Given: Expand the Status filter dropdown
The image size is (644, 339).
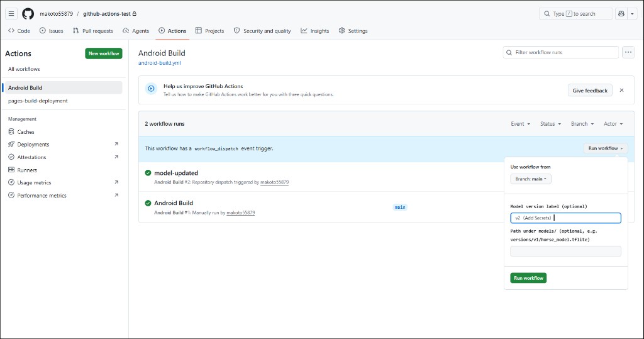Looking at the screenshot, I should coord(550,124).
